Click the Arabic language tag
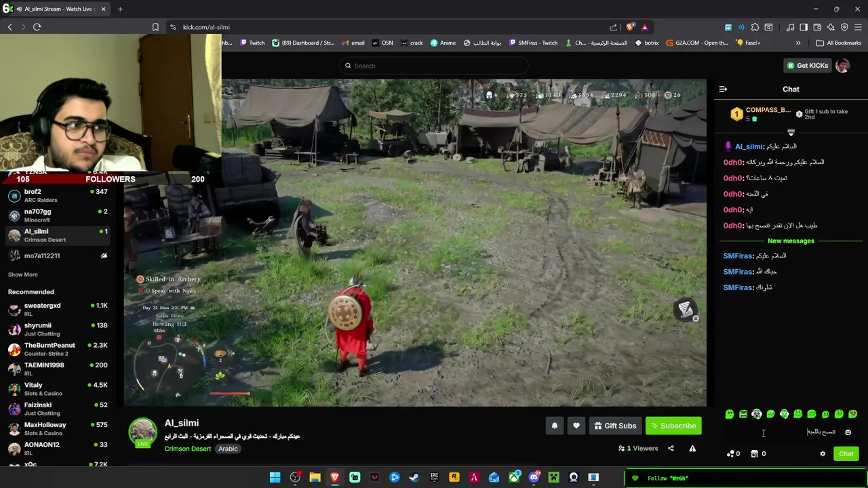The image size is (868, 488). [228, 449]
